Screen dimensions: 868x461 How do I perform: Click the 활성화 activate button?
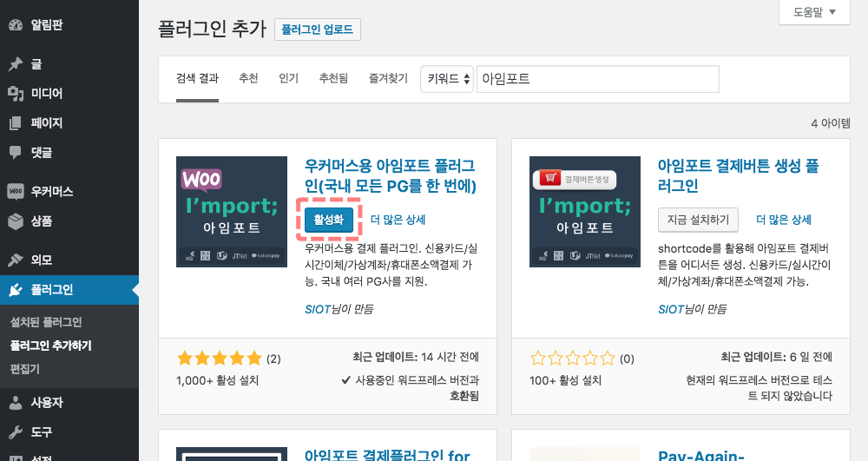(329, 220)
